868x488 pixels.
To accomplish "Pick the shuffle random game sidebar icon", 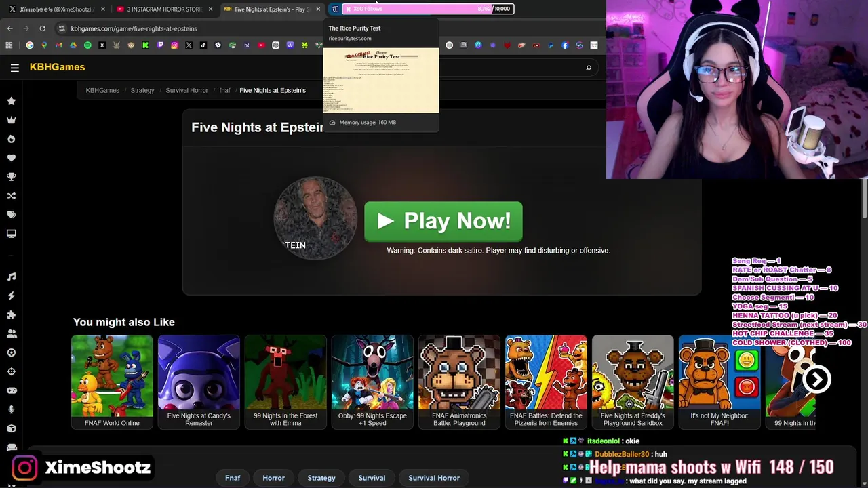I will pos(12,196).
